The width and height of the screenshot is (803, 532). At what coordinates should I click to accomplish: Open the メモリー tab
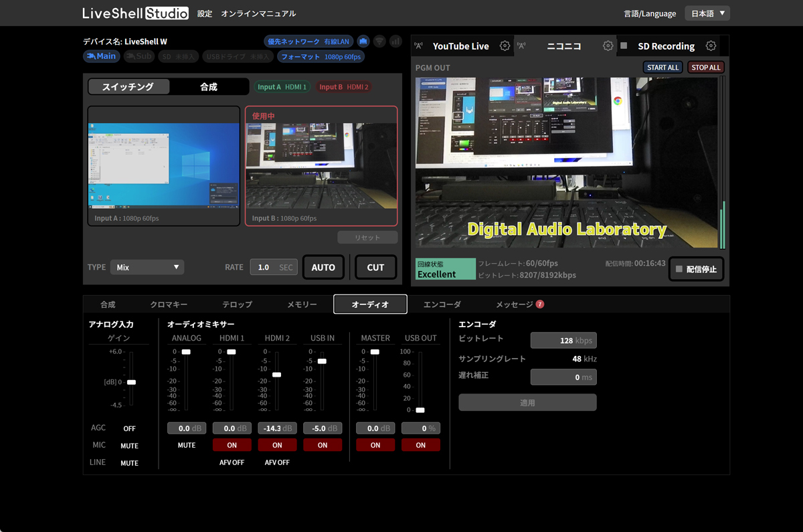point(302,304)
